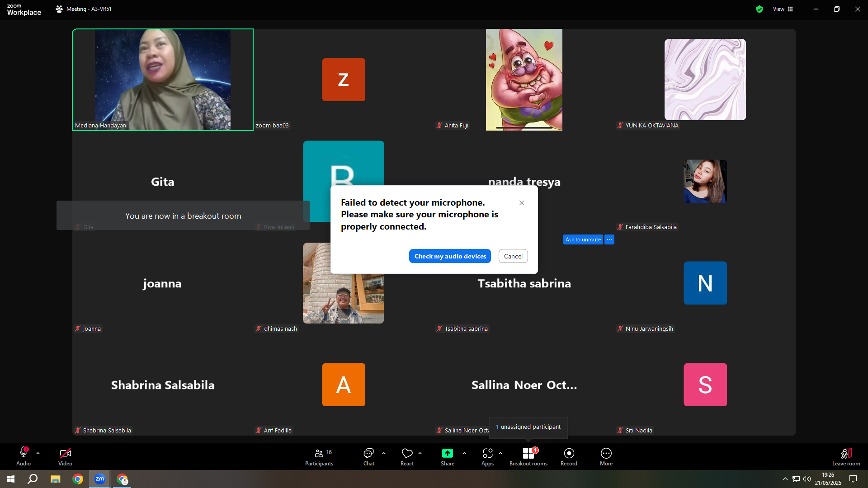Viewport: 868px width, 488px height.
Task: Open the React emoji menu
Action: coord(407,456)
